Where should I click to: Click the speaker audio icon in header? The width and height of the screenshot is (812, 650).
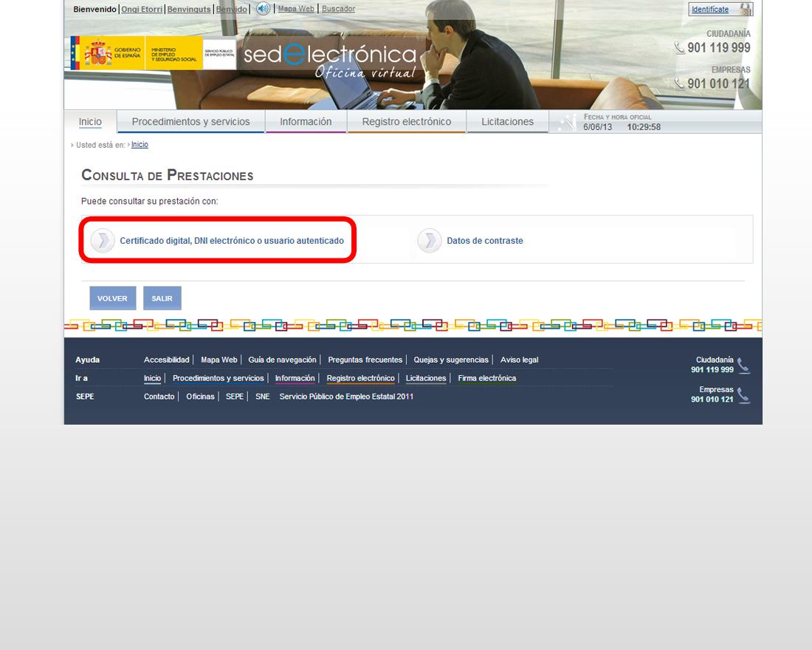263,9
